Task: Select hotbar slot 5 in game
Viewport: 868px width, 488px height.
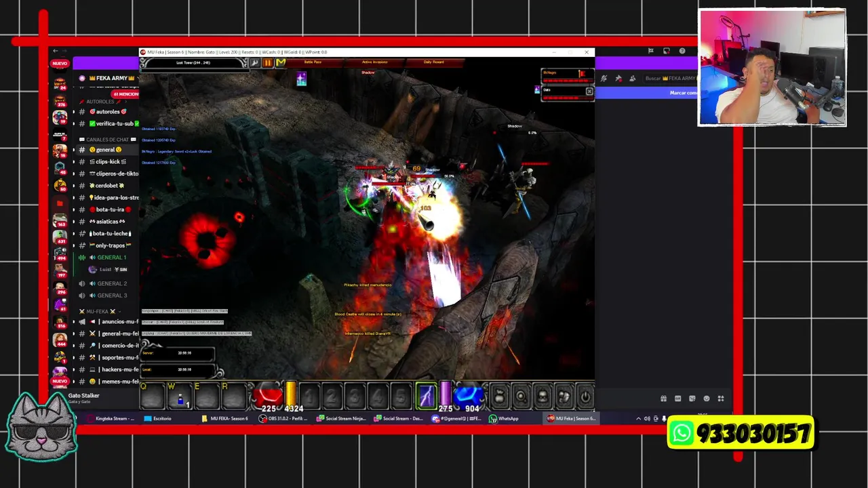Action: (x=401, y=396)
